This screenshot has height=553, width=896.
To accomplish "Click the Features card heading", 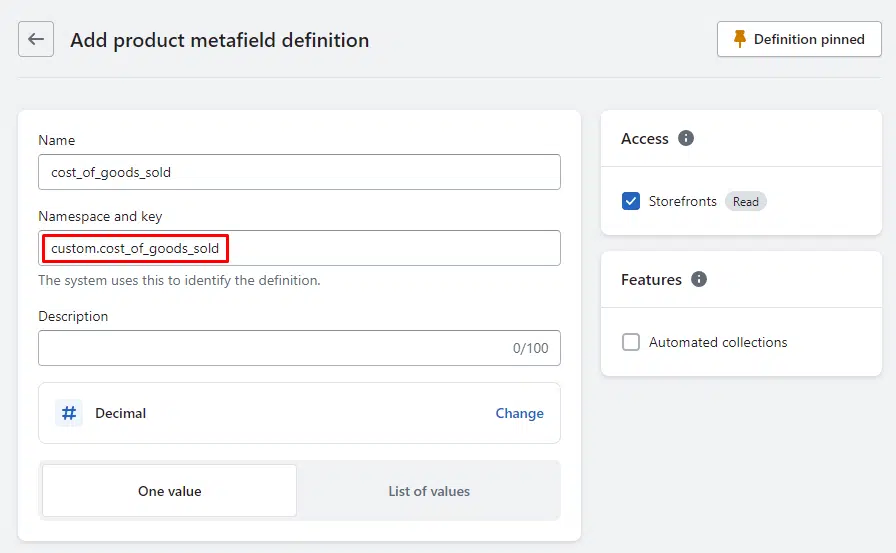I will [x=651, y=280].
